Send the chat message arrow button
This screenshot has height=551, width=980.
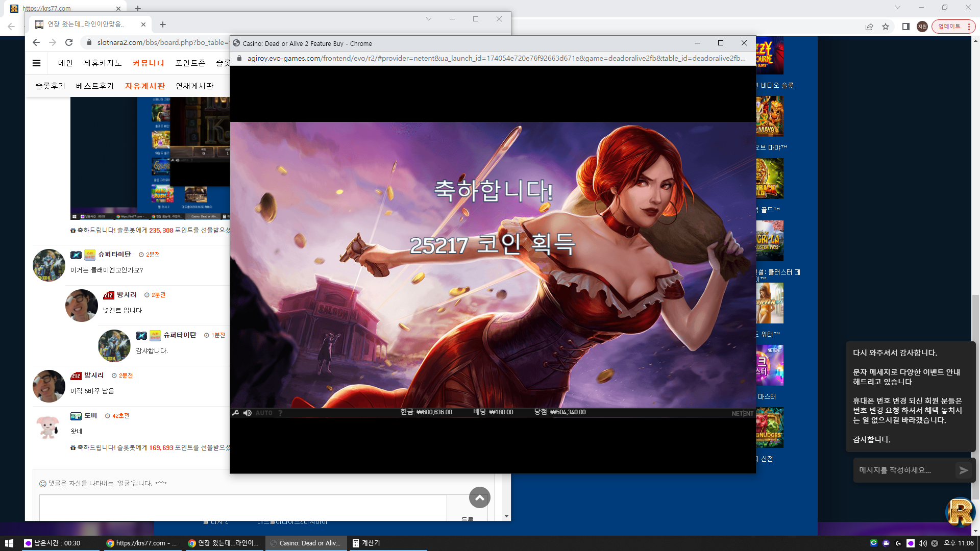(x=964, y=470)
